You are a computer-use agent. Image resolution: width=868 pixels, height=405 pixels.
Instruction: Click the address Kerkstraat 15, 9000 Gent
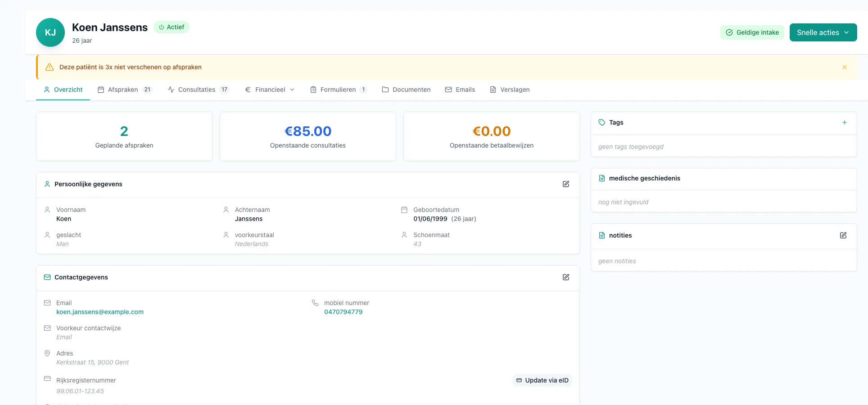pyautogui.click(x=92, y=362)
